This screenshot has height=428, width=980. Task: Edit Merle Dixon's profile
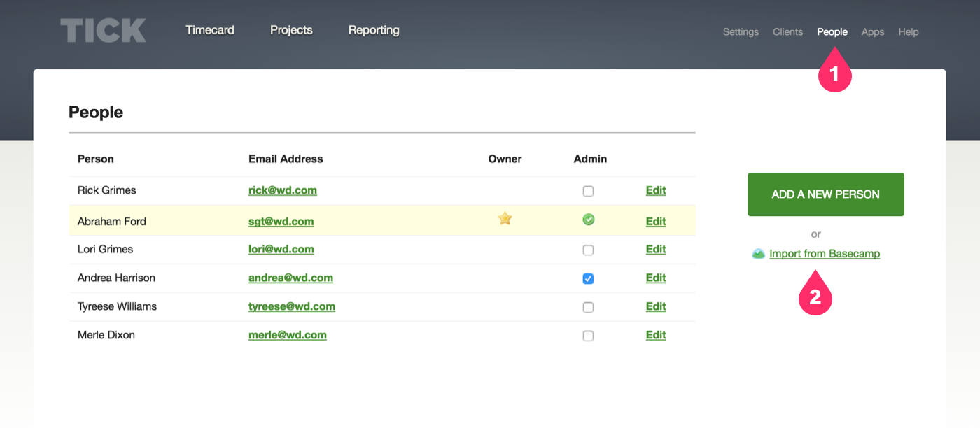pyautogui.click(x=655, y=335)
